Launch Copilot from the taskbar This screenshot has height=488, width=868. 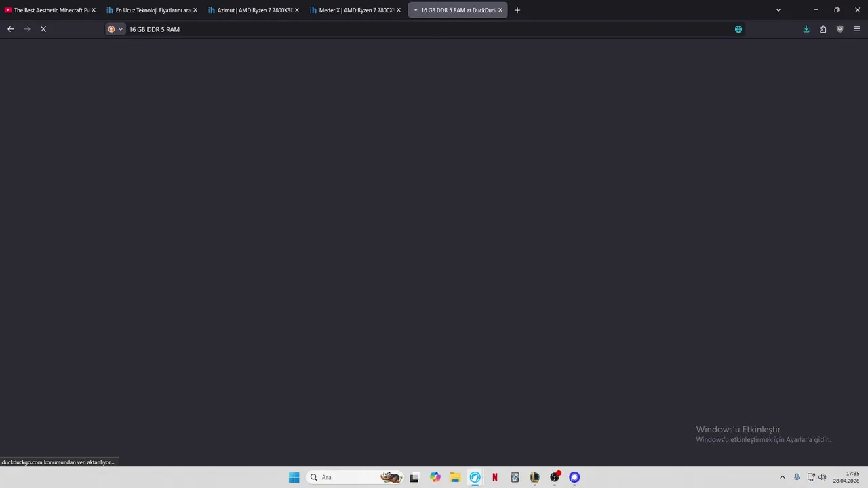(435, 477)
